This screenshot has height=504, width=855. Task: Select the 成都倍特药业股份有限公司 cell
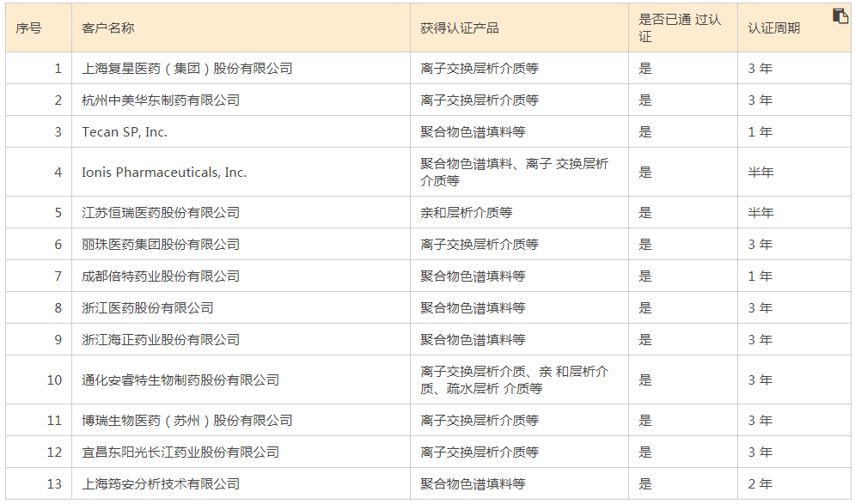pos(161,276)
